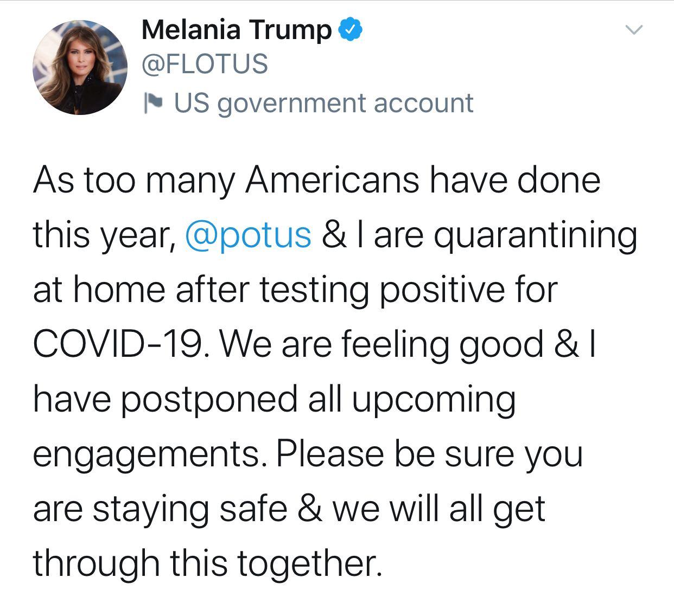Click the word 'Americans' in the first line

coord(333,180)
